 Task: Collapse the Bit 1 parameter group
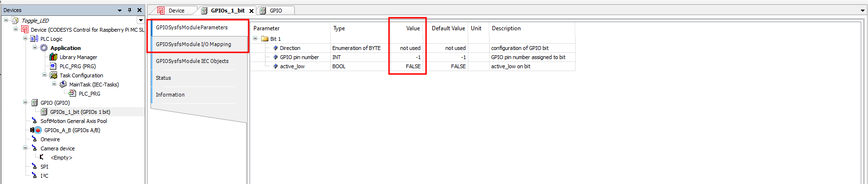click(255, 38)
